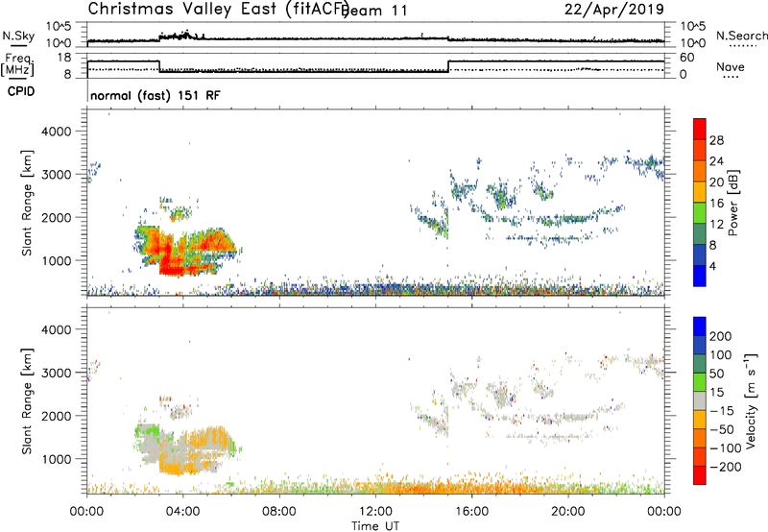Image resolution: width=768 pixels, height=532 pixels.
Task: Click the 'Freq. [MHz]' axis label
Action: pos(18,65)
